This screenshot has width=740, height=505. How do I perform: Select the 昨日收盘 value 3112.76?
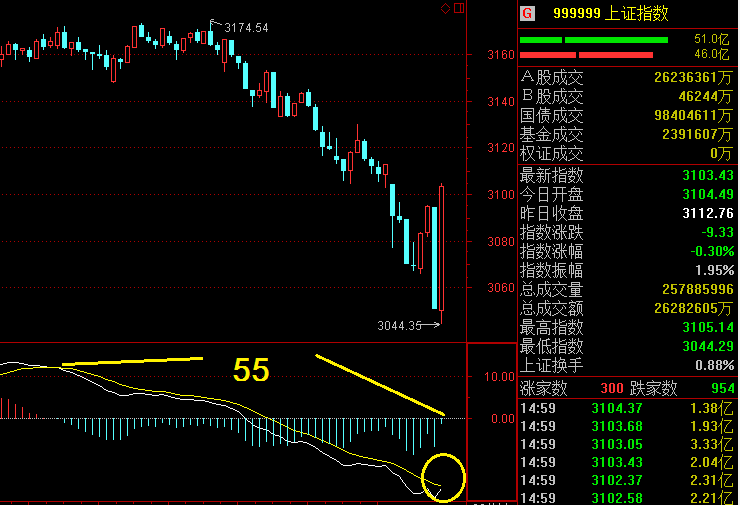[708, 213]
